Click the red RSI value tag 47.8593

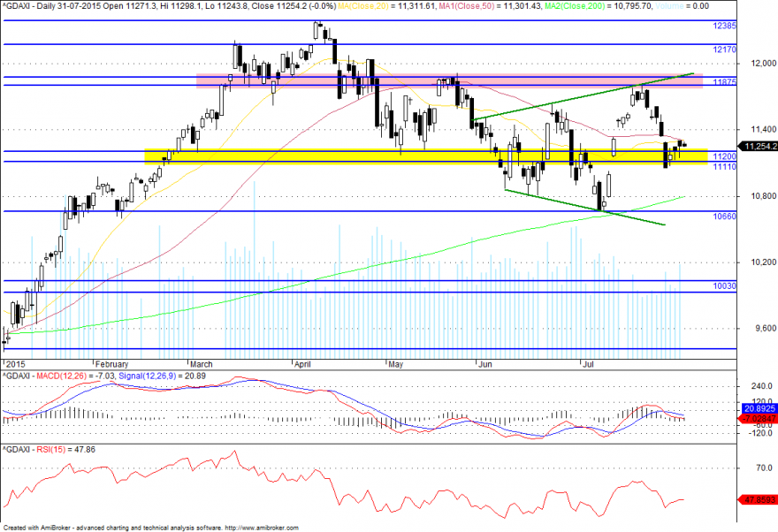[759, 500]
